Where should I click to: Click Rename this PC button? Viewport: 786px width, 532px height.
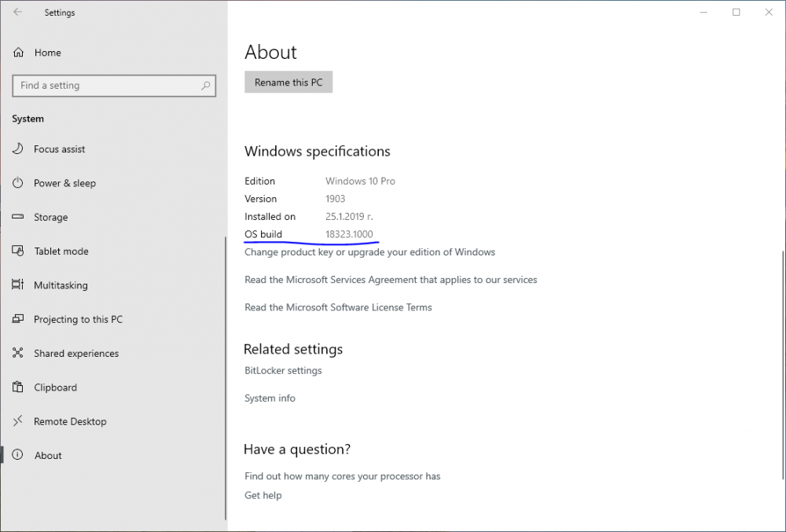pos(288,83)
